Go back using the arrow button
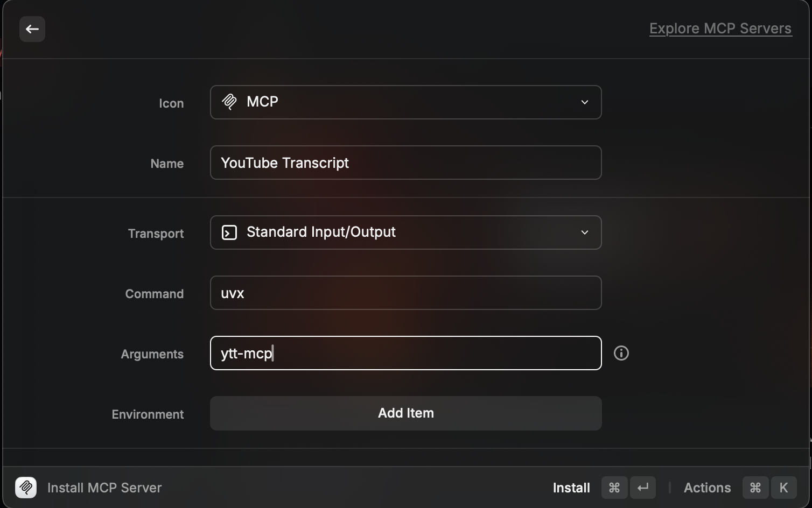812x508 pixels. pyautogui.click(x=32, y=29)
